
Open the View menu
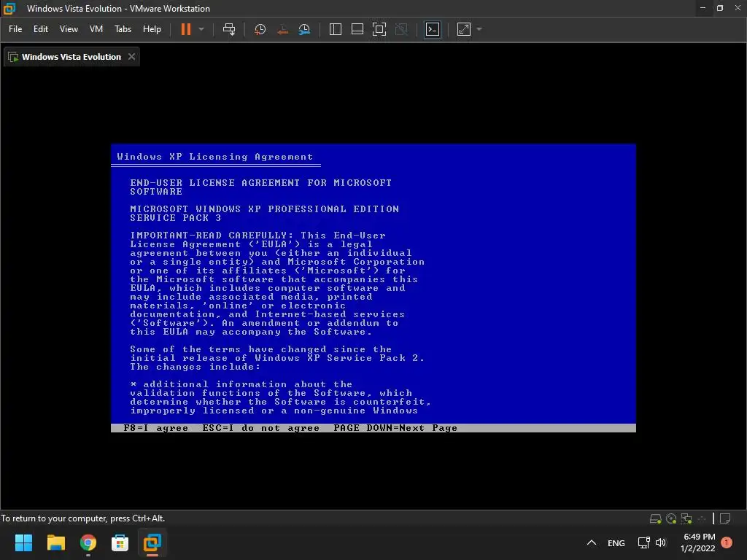pyautogui.click(x=69, y=29)
